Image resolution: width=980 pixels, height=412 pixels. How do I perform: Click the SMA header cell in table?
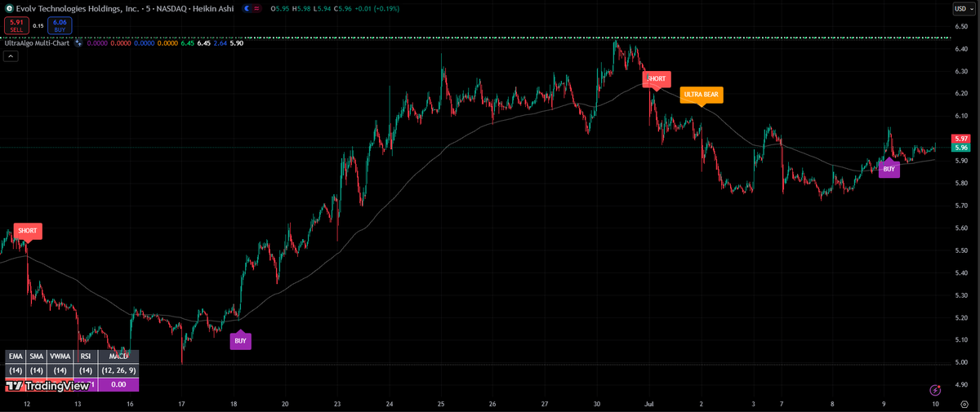pos(37,357)
